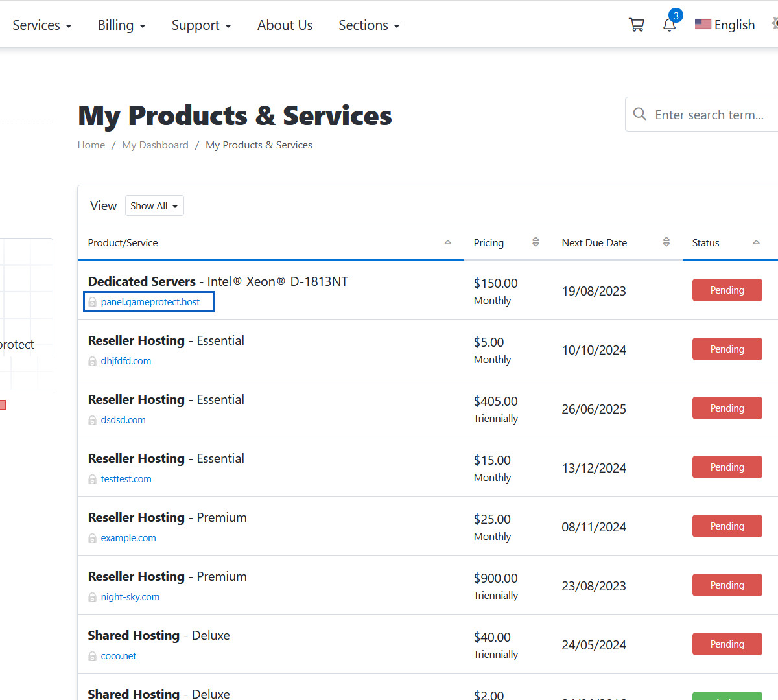
Task: Open the Sections menu
Action: click(369, 25)
